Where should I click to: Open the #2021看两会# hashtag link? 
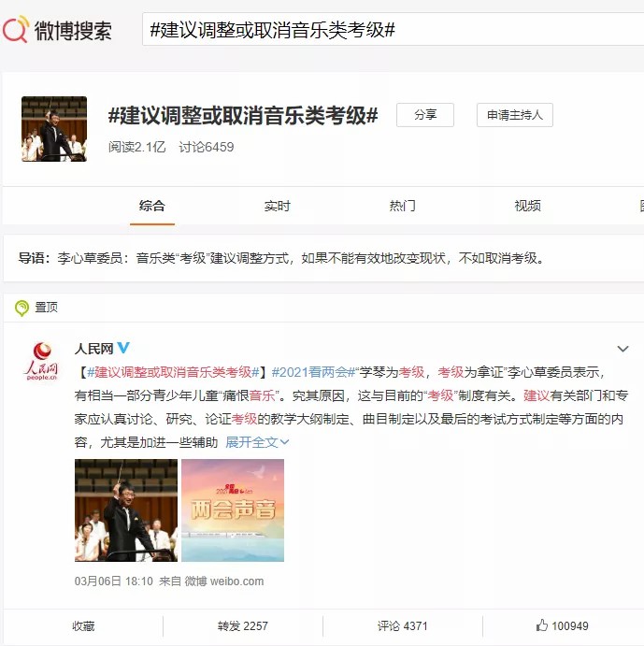[x=313, y=372]
